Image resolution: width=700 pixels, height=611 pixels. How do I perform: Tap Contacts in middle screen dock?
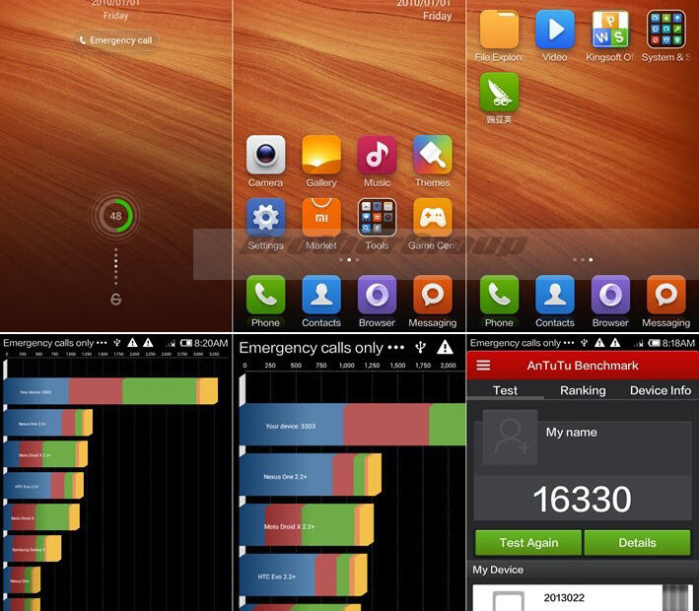(321, 295)
